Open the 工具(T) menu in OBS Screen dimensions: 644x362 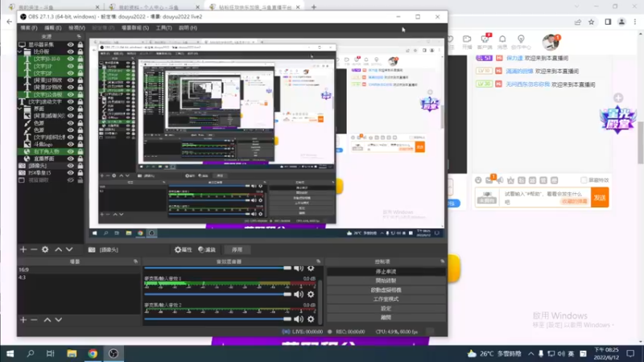(x=164, y=28)
